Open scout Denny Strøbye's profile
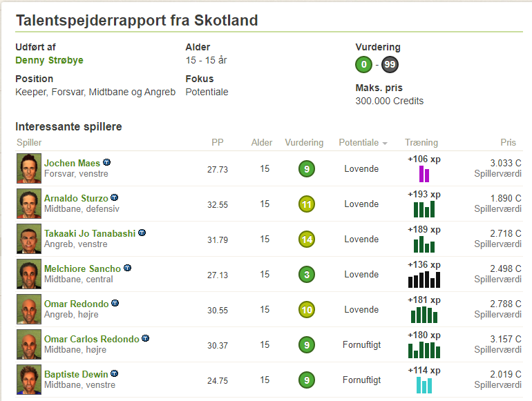The image size is (532, 401). coord(49,60)
